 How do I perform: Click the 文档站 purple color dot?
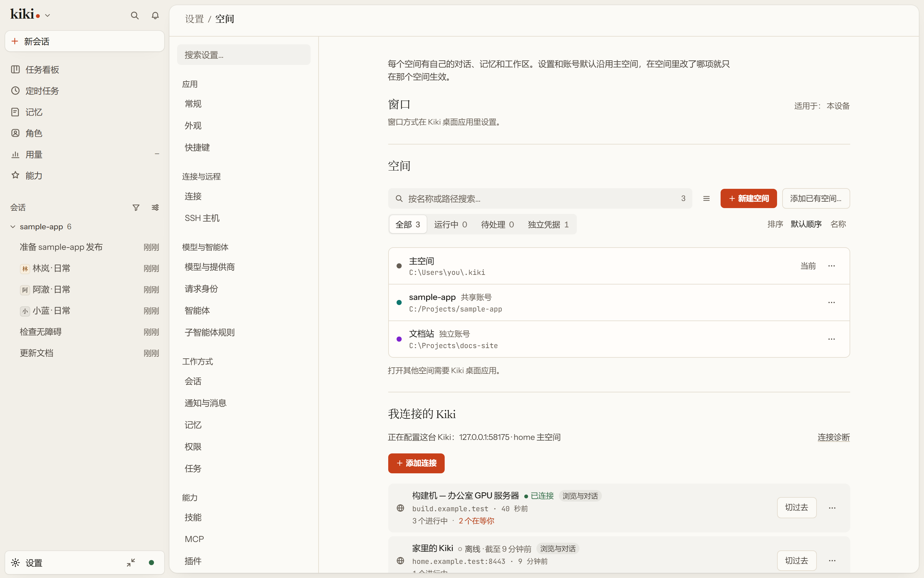click(399, 339)
